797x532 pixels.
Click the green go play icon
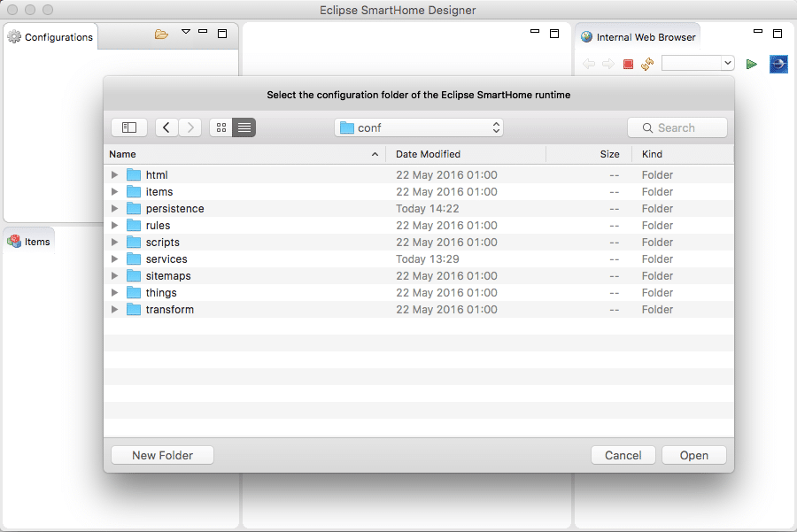pyautogui.click(x=751, y=64)
